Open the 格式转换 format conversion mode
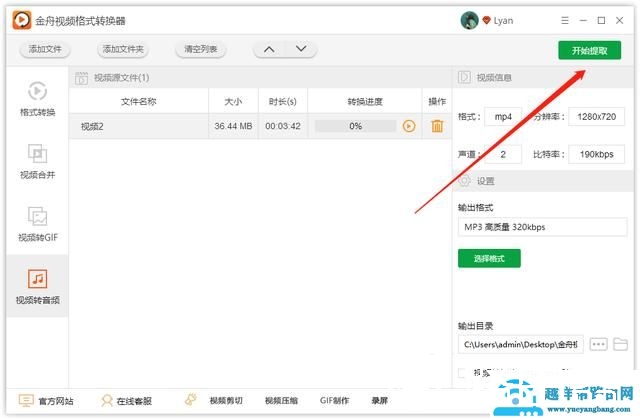The width and height of the screenshot is (640, 420). 37,99
